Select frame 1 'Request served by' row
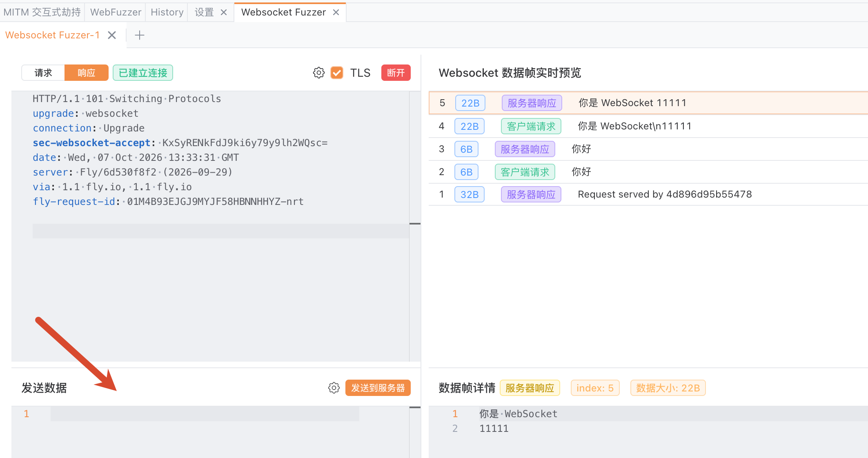Image resolution: width=868 pixels, height=458 pixels. click(x=648, y=194)
